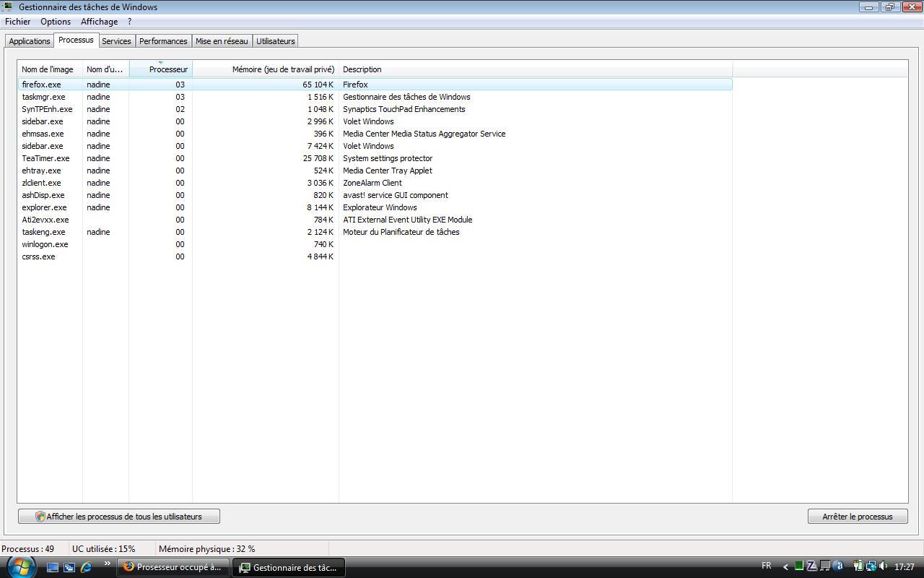The height and width of the screenshot is (578, 924).
Task: Select the ehtray.exe process row
Action: [x=375, y=171]
